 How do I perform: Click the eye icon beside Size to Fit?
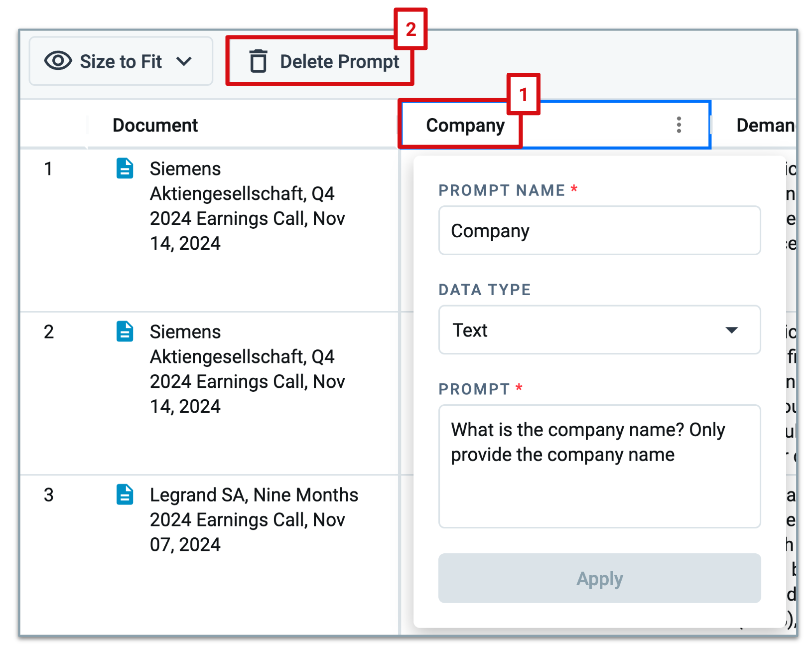[58, 61]
